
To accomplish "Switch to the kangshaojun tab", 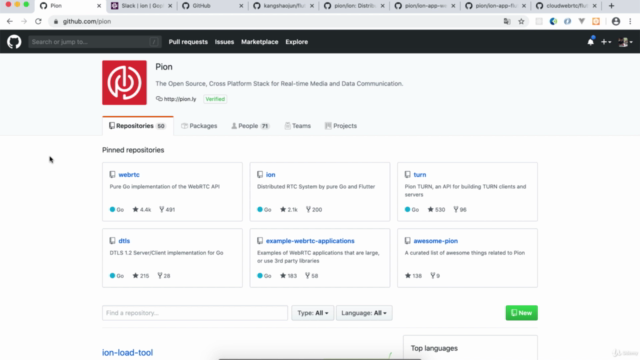I will 284,6.
